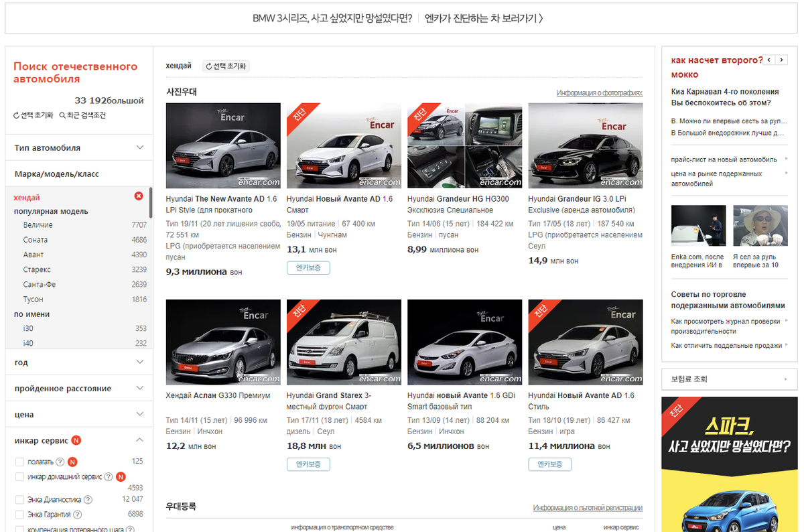Click arrow beside Как отличить поддельные продажи
The width and height of the screenshot is (804, 532).
point(786,346)
